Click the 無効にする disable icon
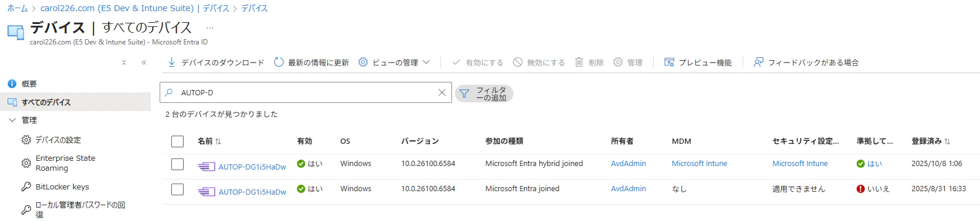Viewport: 980px width, 221px height. tap(517, 62)
